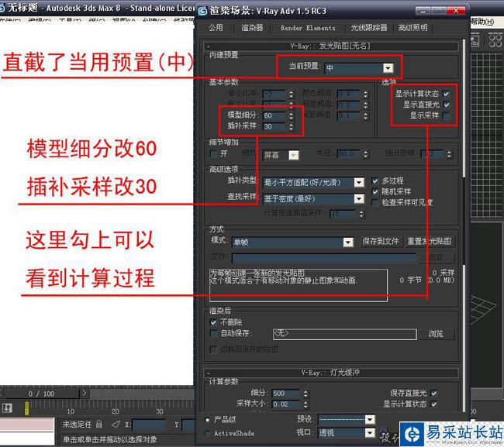Toggle the selection lock padlock icon
Image resolution: width=504 pixels, height=447 pixels.
99,425
